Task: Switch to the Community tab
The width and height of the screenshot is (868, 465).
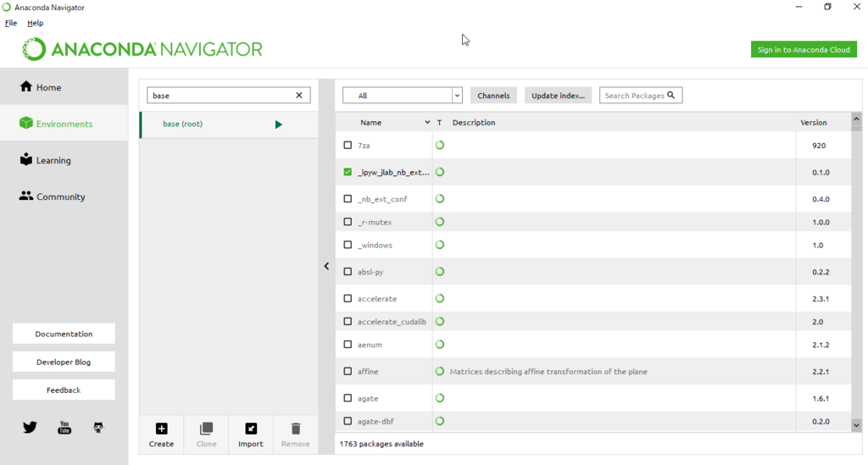Action: pyautogui.click(x=64, y=197)
